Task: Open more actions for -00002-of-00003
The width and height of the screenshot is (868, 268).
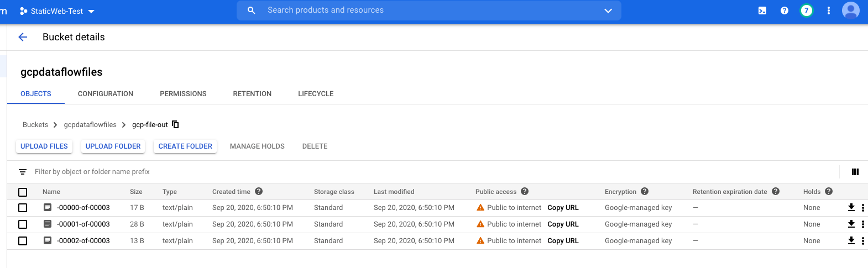Action: coord(862,241)
